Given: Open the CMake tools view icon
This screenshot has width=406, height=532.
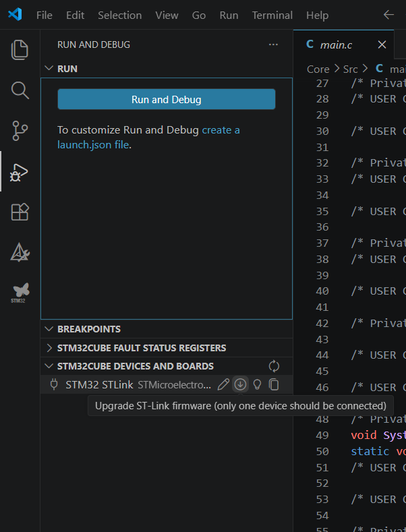Looking at the screenshot, I should pyautogui.click(x=20, y=252).
